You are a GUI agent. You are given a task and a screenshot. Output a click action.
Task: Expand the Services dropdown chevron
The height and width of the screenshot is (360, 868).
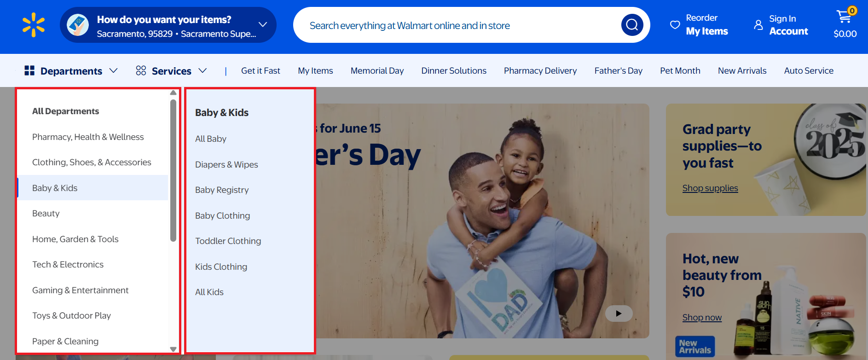[203, 70]
